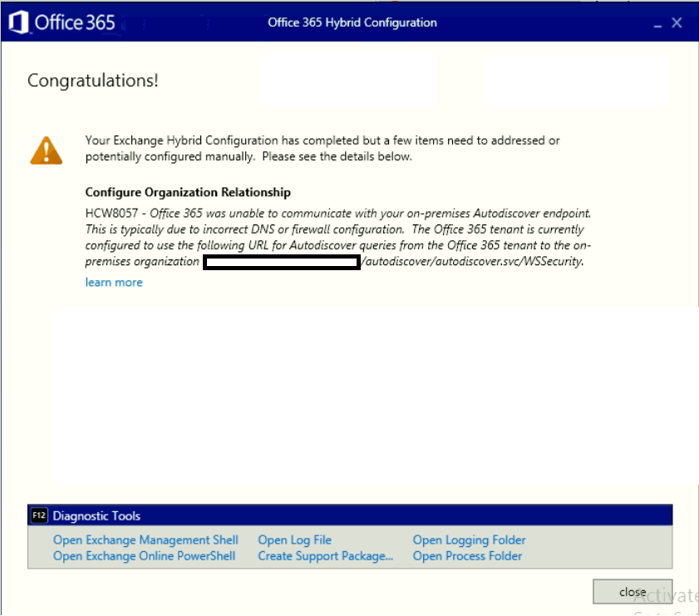Image resolution: width=699 pixels, height=616 pixels.
Task: Open Log File link
Action: click(295, 540)
